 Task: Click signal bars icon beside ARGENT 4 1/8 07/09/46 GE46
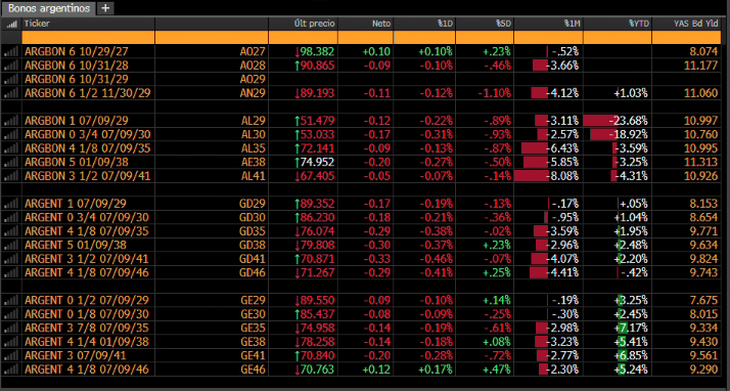tap(12, 370)
